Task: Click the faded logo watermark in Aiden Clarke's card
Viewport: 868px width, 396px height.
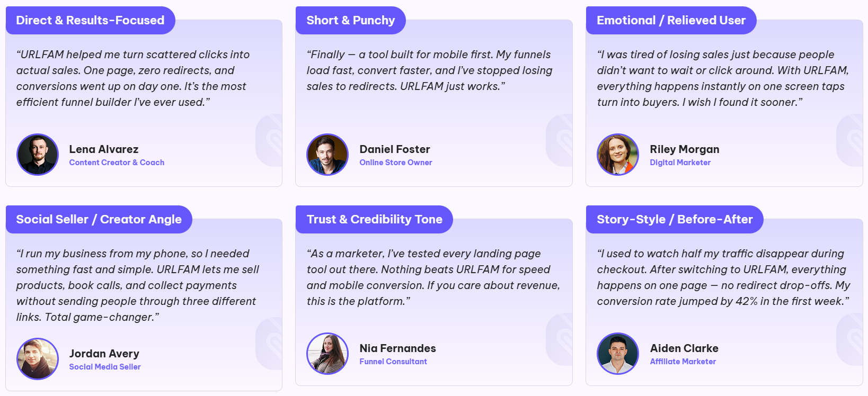Action: (851, 339)
